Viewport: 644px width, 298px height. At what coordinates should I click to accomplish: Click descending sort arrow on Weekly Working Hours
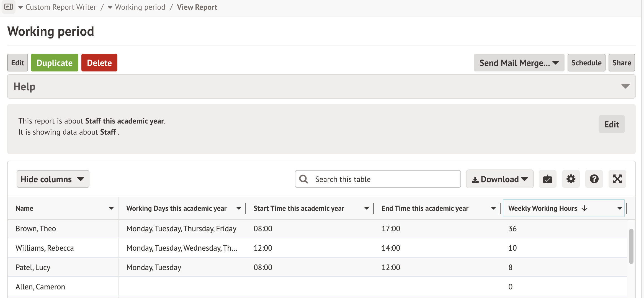(584, 209)
